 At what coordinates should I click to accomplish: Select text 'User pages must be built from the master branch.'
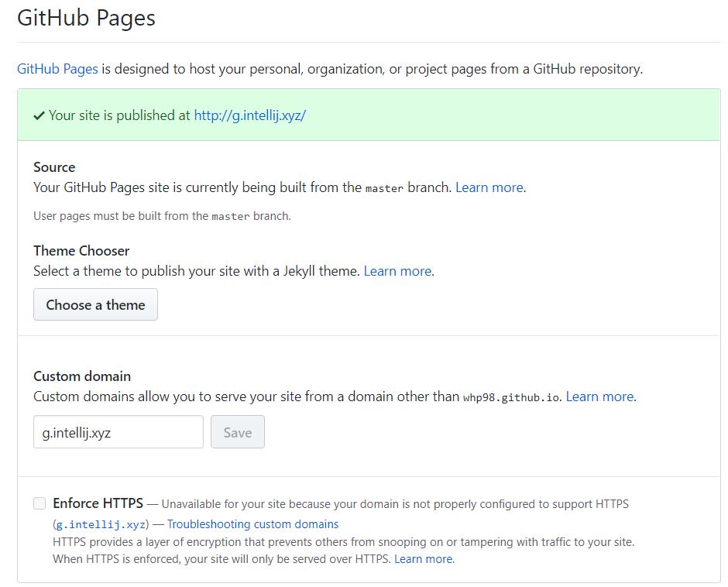coord(162,216)
